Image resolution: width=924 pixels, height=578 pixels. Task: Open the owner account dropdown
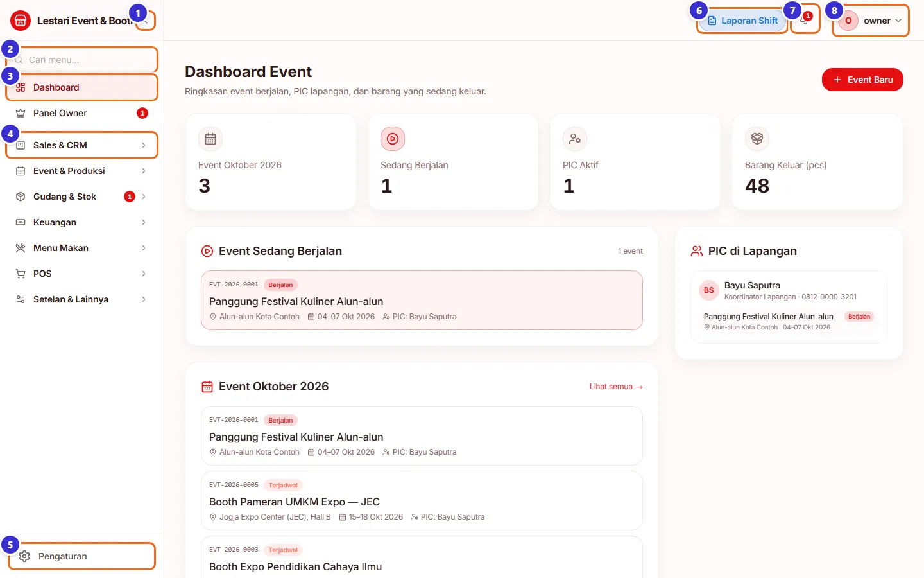pyautogui.click(x=871, y=21)
